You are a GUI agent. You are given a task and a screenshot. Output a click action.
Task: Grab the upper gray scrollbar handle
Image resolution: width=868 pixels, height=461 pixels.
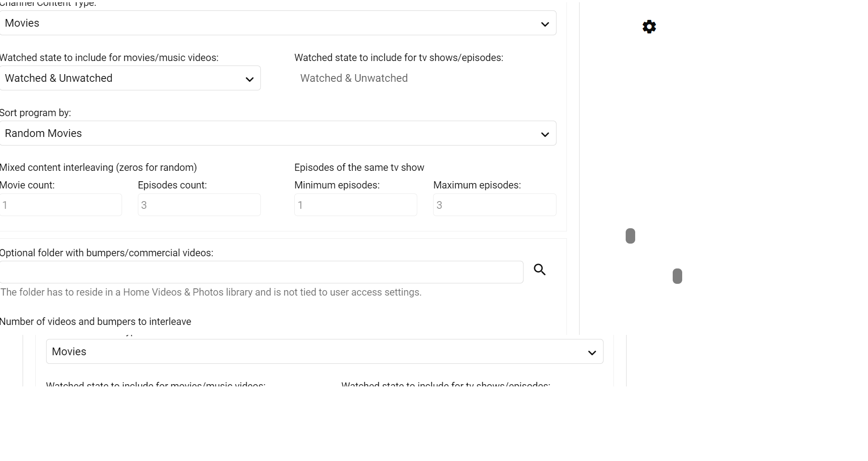(x=630, y=236)
